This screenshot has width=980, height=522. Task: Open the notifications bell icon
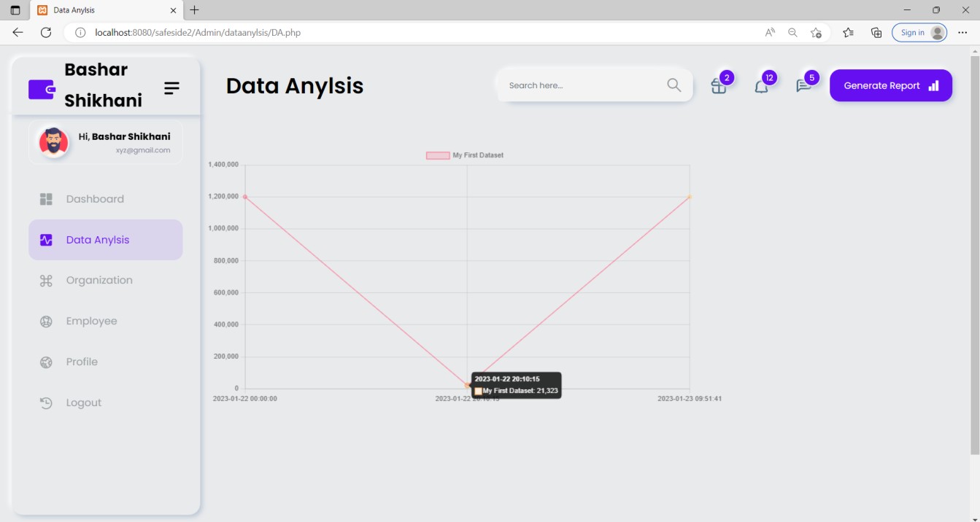tap(761, 86)
